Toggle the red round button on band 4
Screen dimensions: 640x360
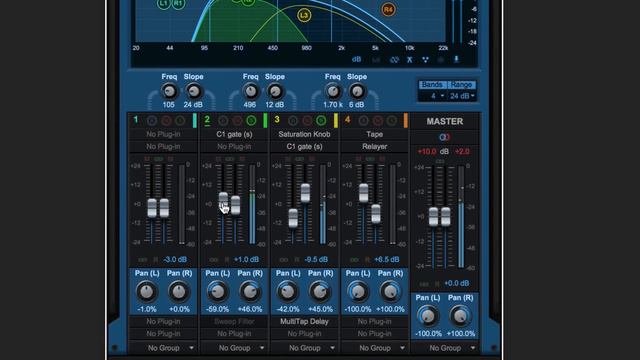pos(378,120)
